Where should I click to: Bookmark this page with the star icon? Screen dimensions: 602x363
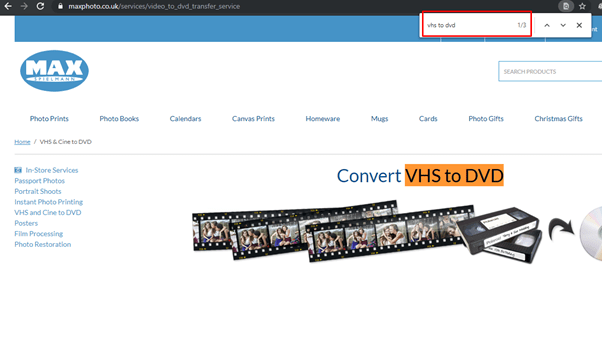coord(582,6)
